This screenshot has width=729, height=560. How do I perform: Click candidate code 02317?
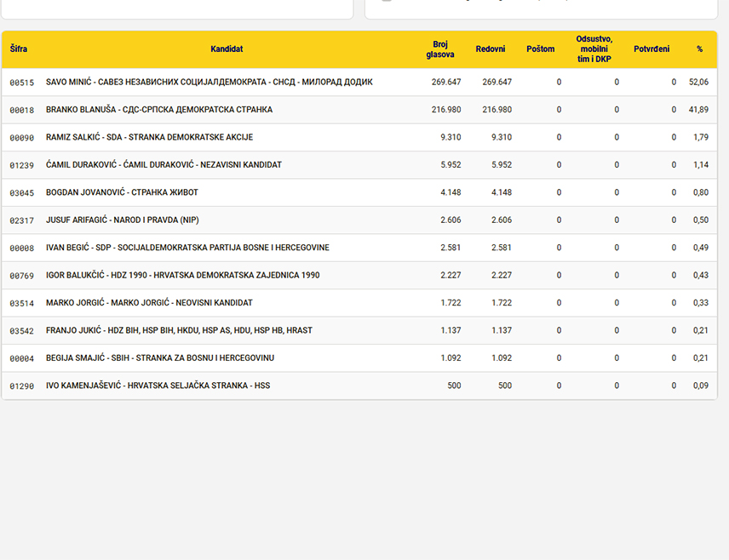coord(22,220)
